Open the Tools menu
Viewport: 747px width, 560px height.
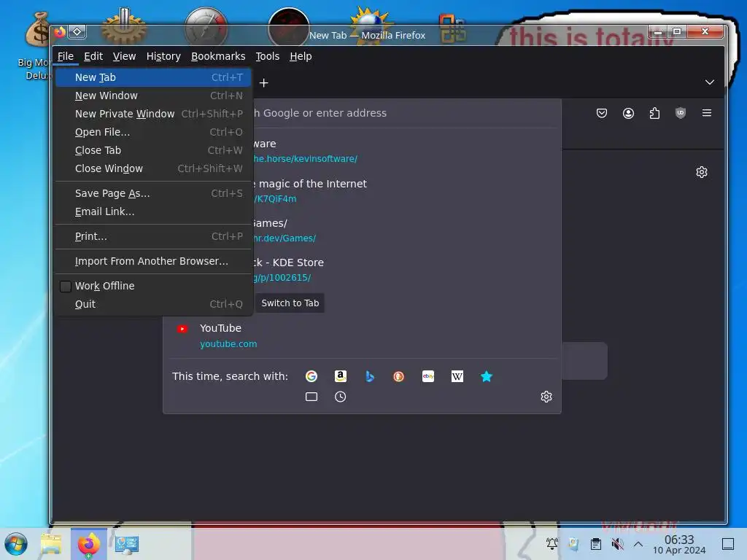coord(268,56)
